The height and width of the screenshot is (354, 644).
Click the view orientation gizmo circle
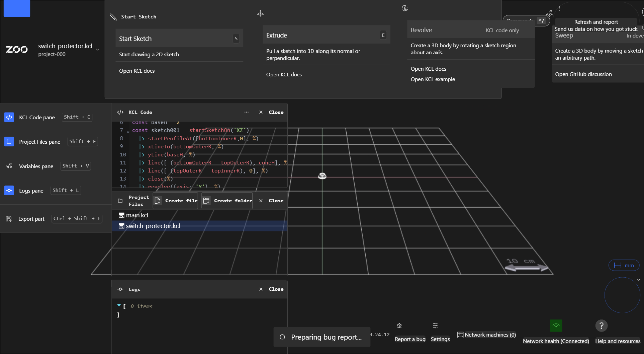click(622, 295)
